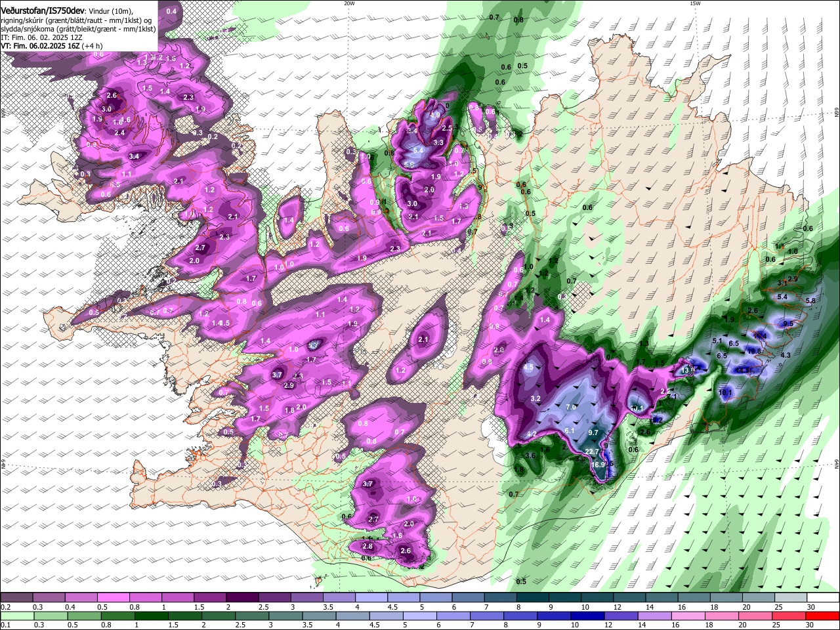Select the 7.0 value on the map
The image size is (840, 630).
pos(570,408)
